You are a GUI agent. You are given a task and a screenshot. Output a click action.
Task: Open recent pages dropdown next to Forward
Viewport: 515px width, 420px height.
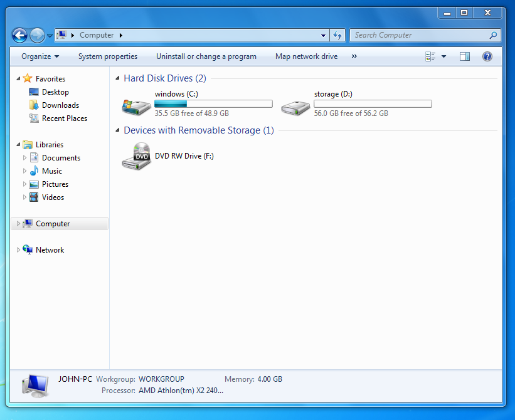pyautogui.click(x=50, y=36)
